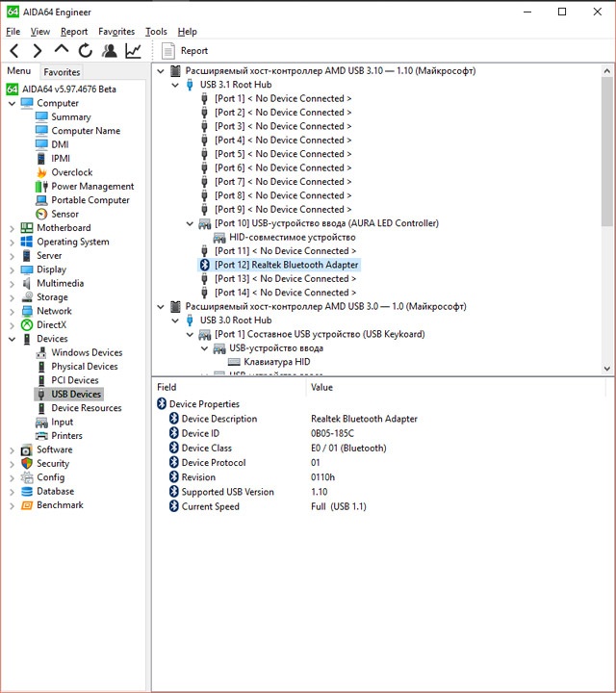
Task: Select HID-совместимое устройство entry
Action: (x=292, y=238)
